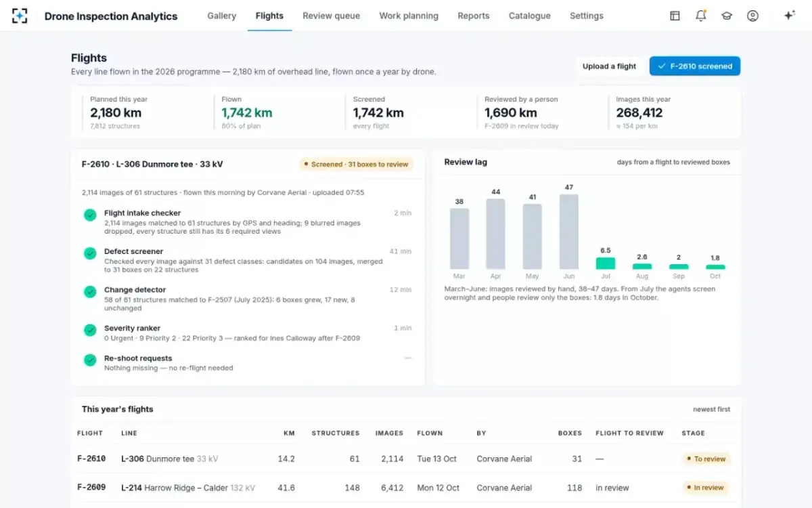Screen dimensions: 812x508
Task: Click the L-306 Dunmore tee line cell
Action: [169, 459]
